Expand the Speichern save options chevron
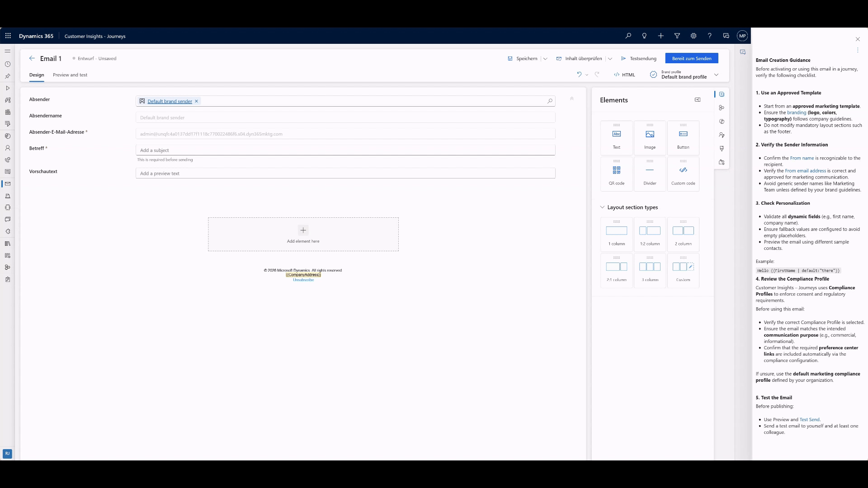The height and width of the screenshot is (488, 868). [545, 58]
